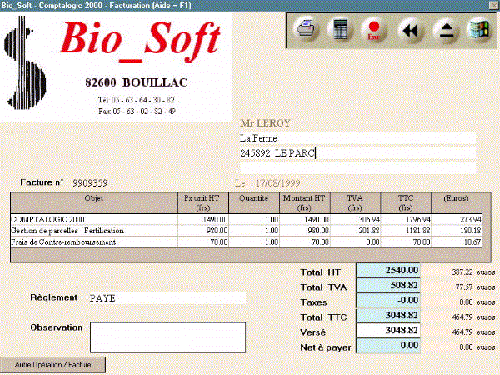Click the Objet column header
The image size is (500, 375).
[x=94, y=203]
